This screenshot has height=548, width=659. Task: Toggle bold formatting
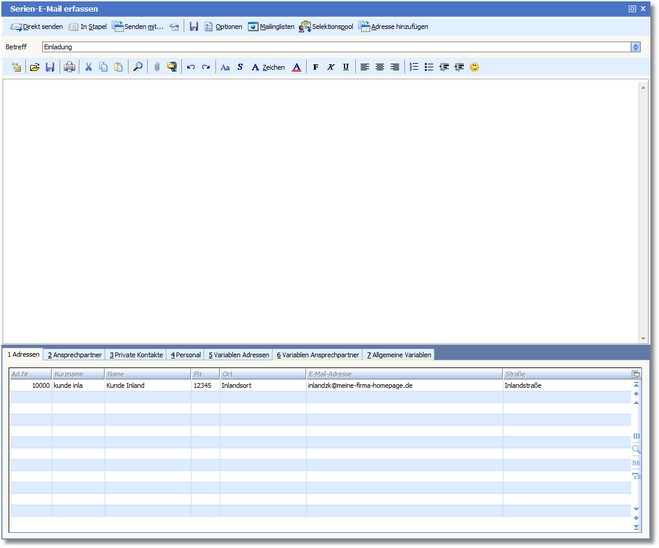pyautogui.click(x=316, y=67)
